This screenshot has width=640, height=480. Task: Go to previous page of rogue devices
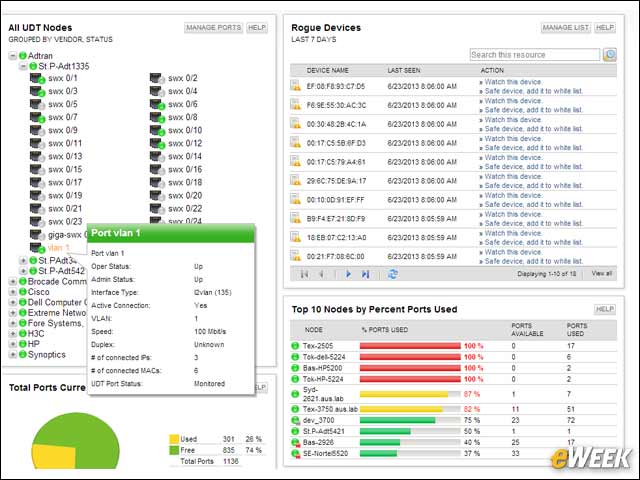(x=322, y=274)
